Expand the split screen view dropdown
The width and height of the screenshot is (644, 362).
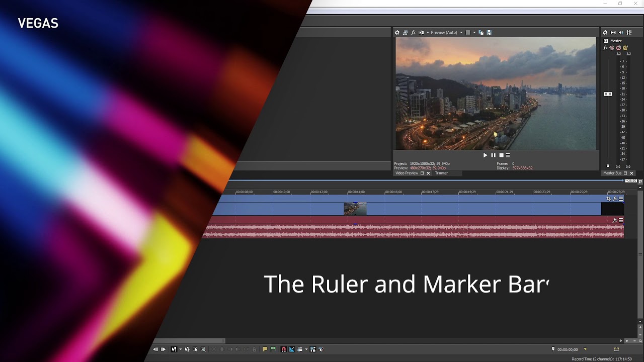click(428, 32)
